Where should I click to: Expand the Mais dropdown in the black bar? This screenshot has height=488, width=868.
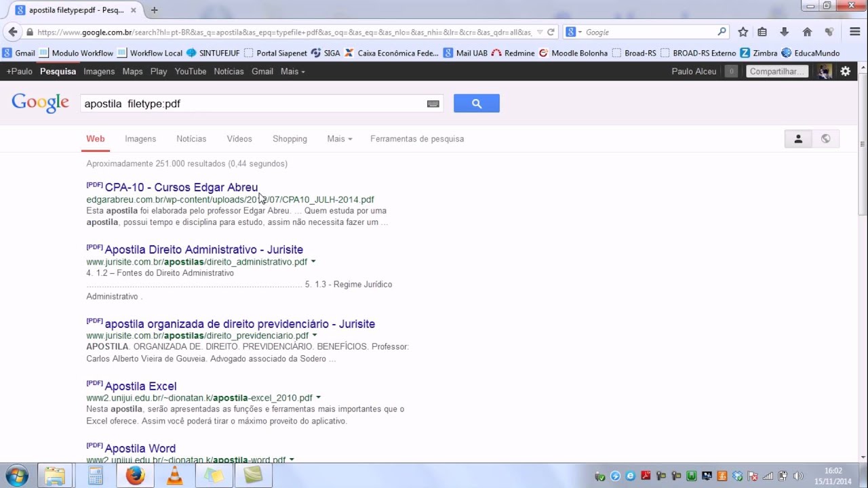pos(293,71)
